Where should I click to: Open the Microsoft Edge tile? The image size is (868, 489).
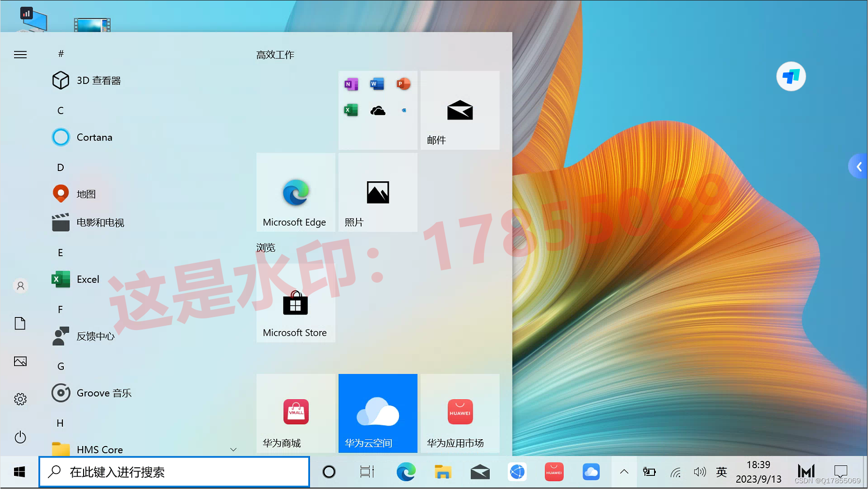pos(296,192)
